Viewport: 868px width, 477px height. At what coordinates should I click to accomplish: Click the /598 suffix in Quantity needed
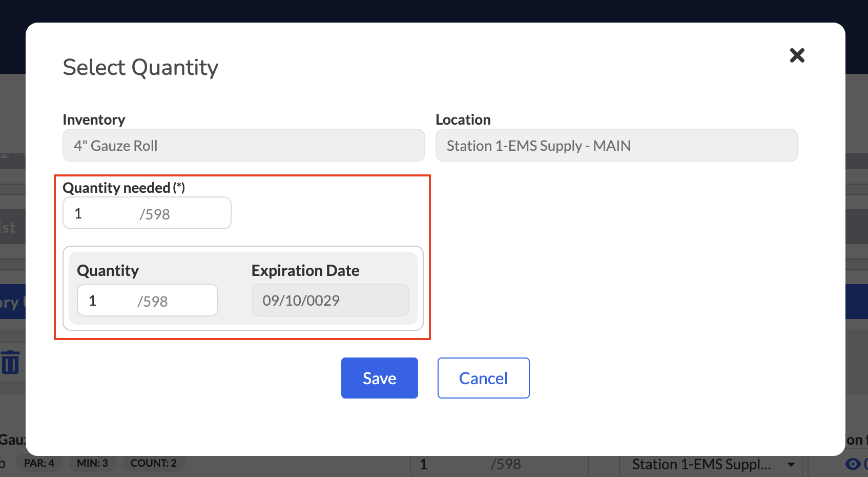pyautogui.click(x=155, y=214)
